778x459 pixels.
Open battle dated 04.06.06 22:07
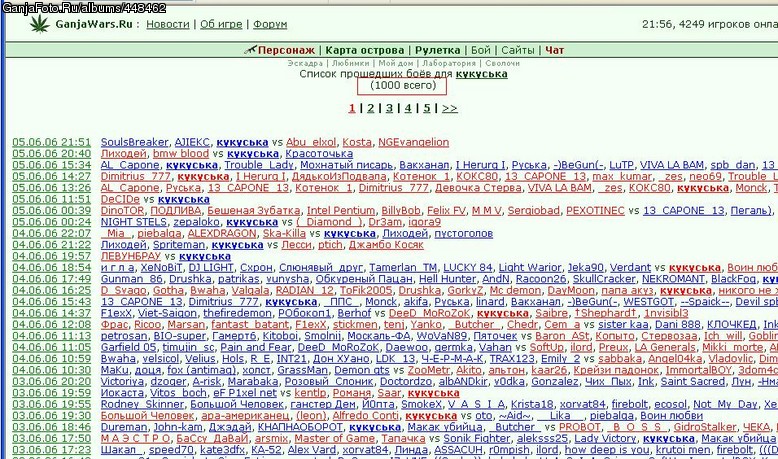[52, 234]
